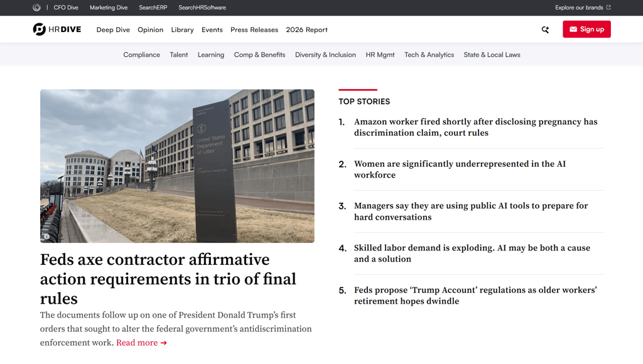Click the TOP STORIES heading
Viewport: 643px width, 364px height.
point(364,102)
